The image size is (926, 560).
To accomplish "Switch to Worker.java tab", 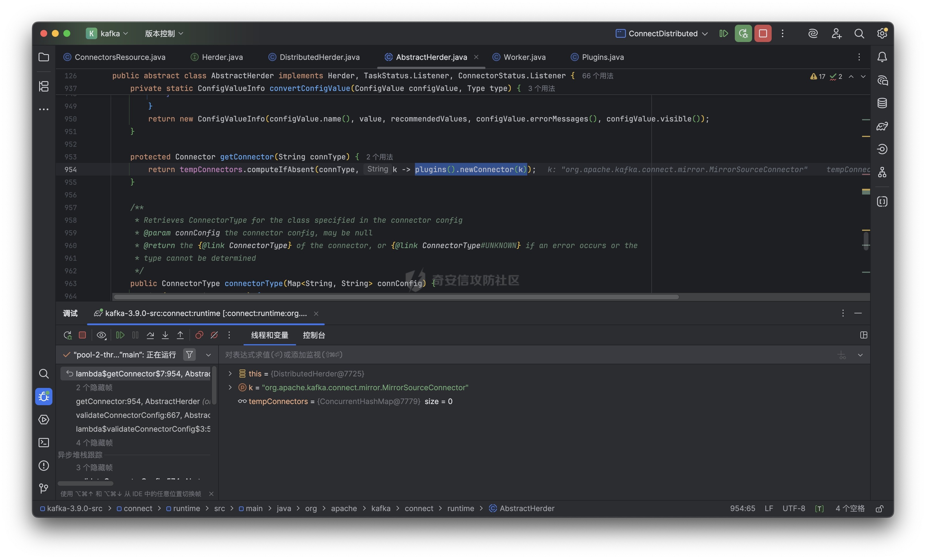I will pos(519,57).
